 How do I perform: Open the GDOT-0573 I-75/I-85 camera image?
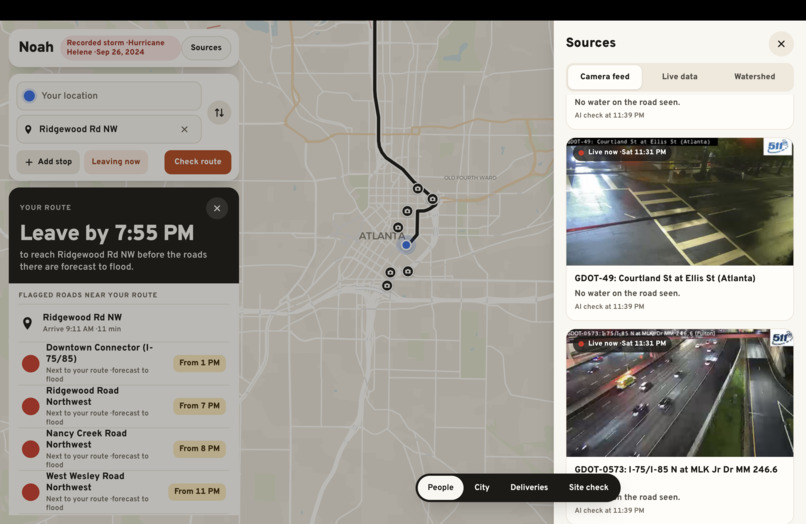click(680, 393)
